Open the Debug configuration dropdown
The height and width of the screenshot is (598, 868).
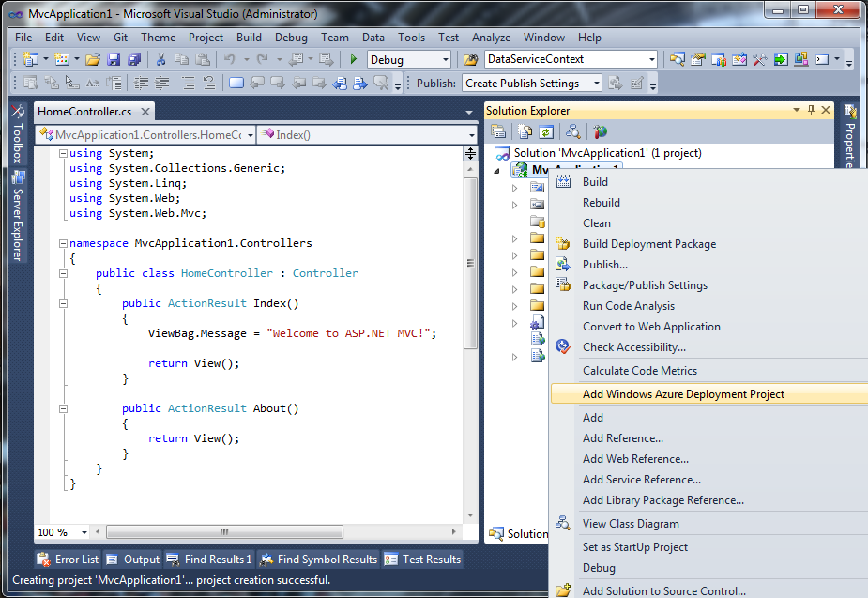[x=445, y=59]
